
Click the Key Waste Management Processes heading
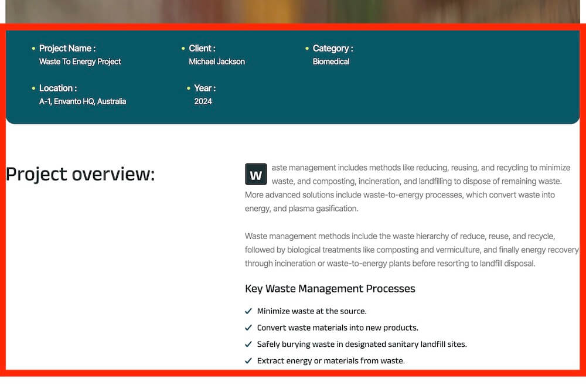(330, 288)
